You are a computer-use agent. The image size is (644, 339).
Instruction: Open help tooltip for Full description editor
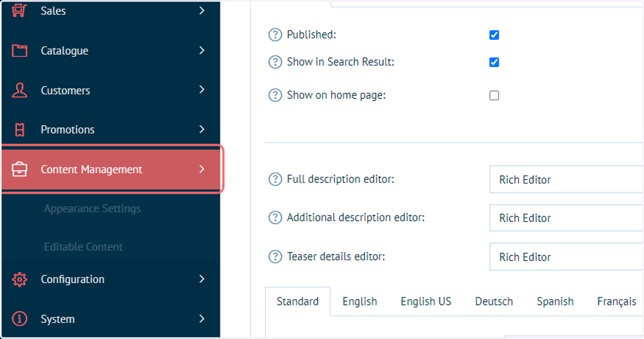(x=275, y=179)
